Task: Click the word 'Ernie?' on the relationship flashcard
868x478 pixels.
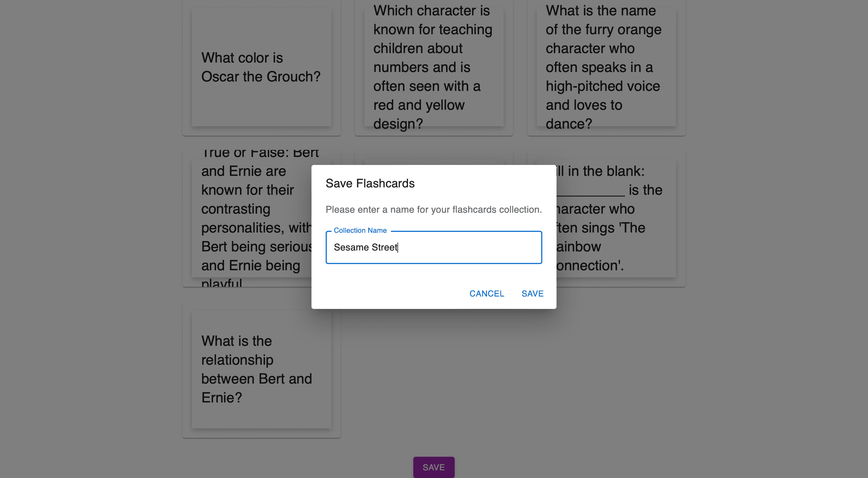Action: [x=222, y=397]
